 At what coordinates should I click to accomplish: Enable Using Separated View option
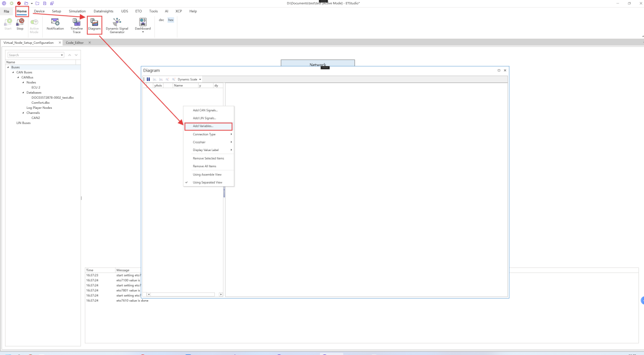207,183
